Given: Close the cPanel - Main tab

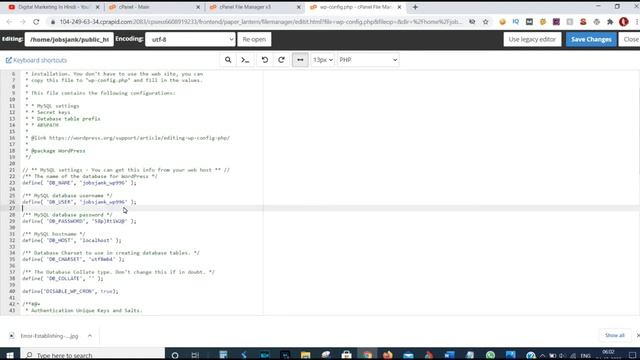Looking at the screenshot, I should click(198, 7).
